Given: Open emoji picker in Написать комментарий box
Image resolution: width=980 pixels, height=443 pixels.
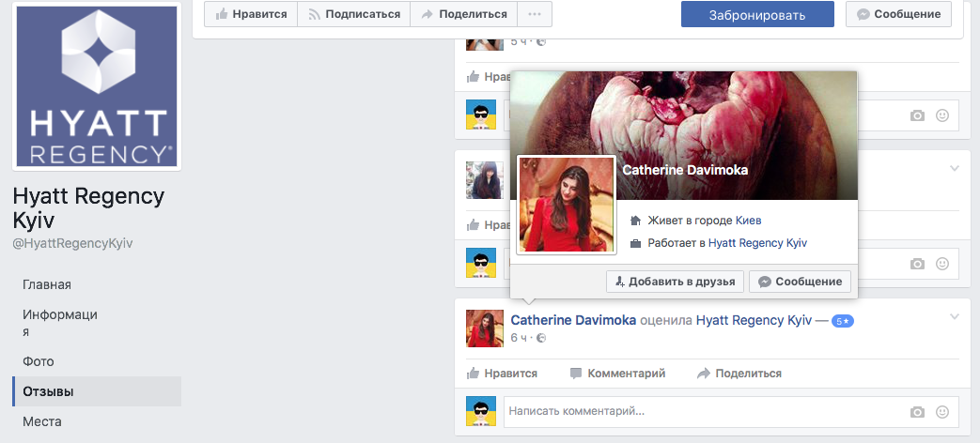Looking at the screenshot, I should (x=941, y=412).
